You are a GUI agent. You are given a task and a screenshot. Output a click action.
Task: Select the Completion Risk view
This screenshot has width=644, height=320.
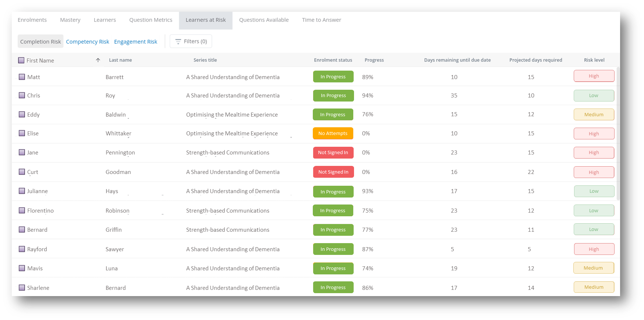(40, 42)
